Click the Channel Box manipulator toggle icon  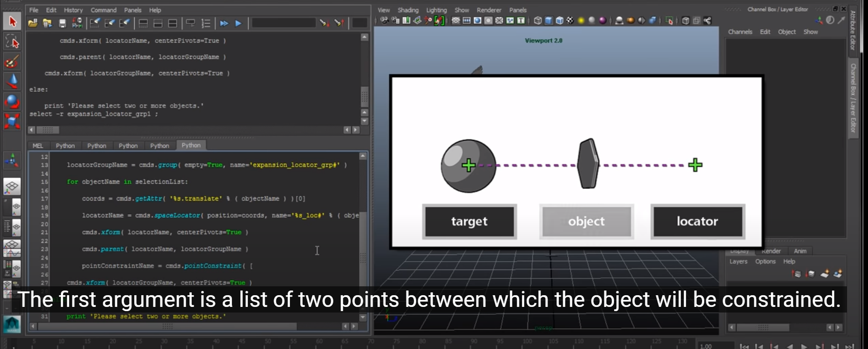coord(819,20)
